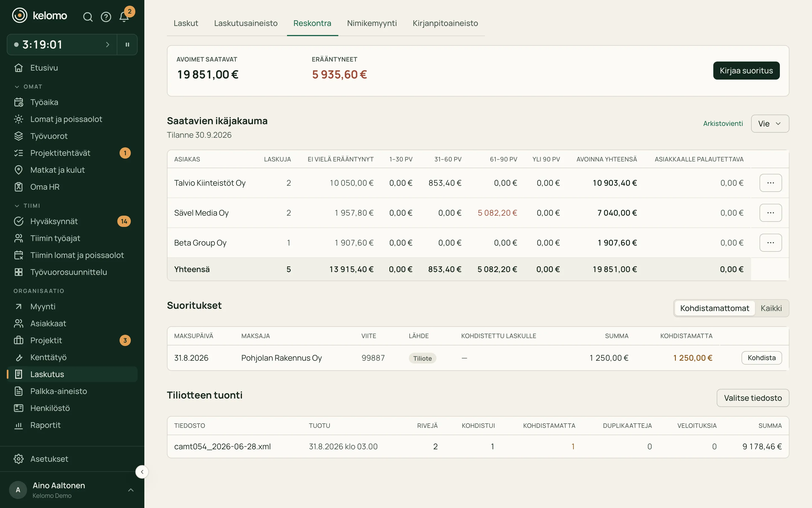The image size is (812, 508).
Task: Switch to the Nimikemyynti tab
Action: click(x=372, y=23)
